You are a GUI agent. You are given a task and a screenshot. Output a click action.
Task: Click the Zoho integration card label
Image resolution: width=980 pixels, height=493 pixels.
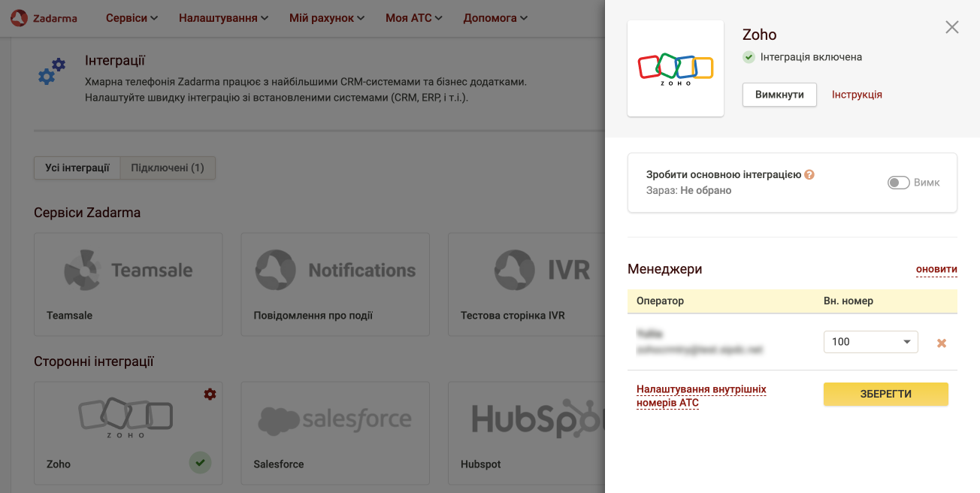click(x=59, y=464)
